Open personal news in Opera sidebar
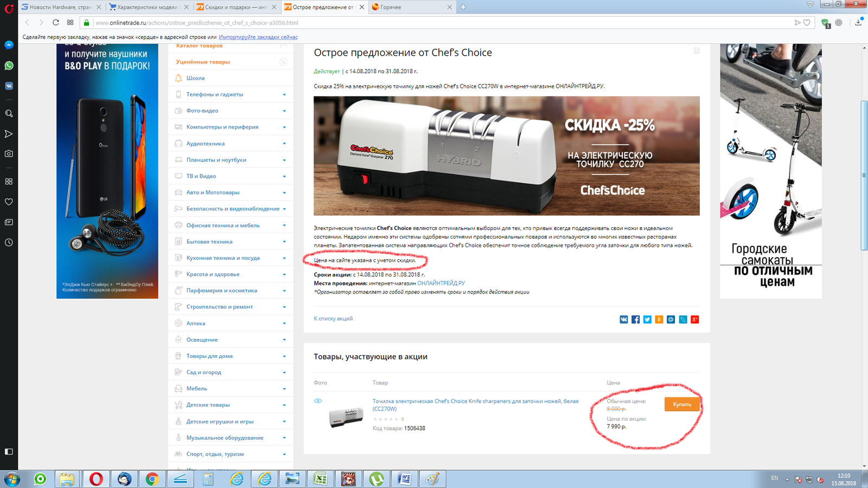 (9, 222)
